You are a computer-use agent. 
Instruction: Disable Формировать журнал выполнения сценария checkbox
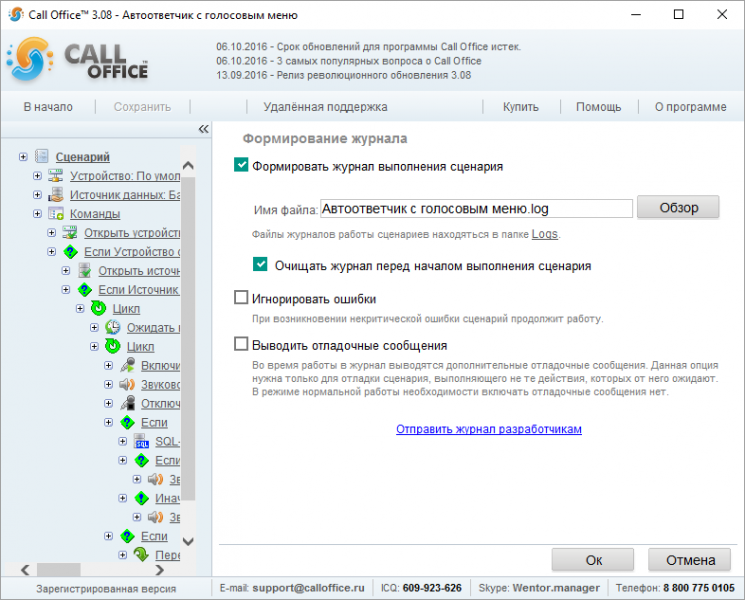pyautogui.click(x=241, y=165)
